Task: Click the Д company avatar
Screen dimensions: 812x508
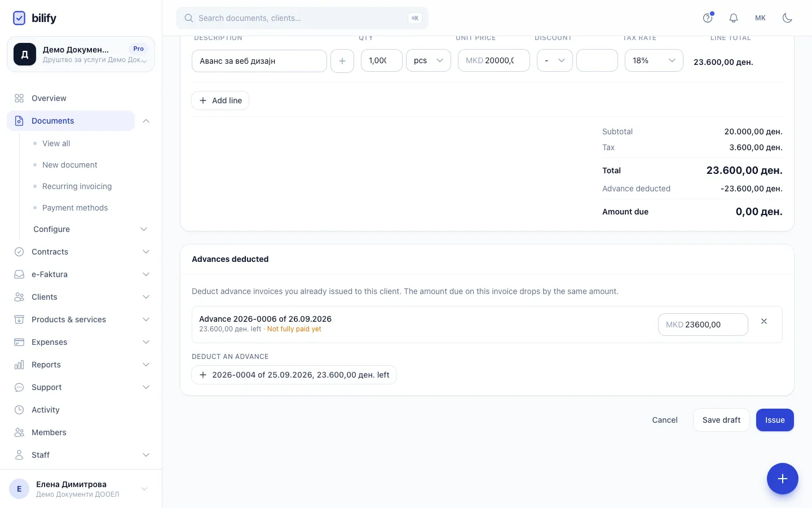Action: tap(25, 54)
